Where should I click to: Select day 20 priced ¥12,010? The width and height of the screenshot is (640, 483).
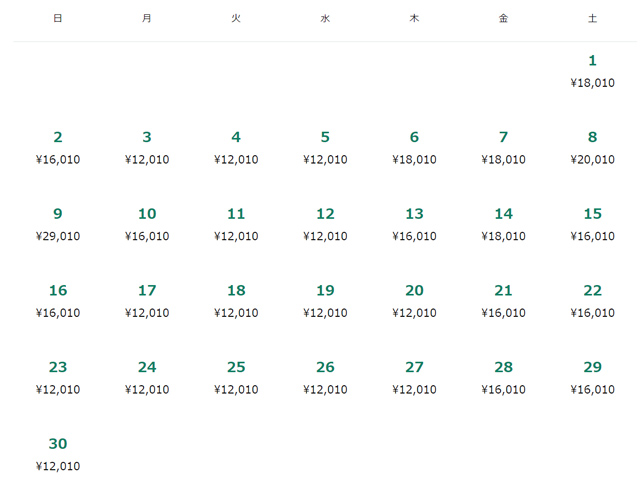tap(414, 300)
